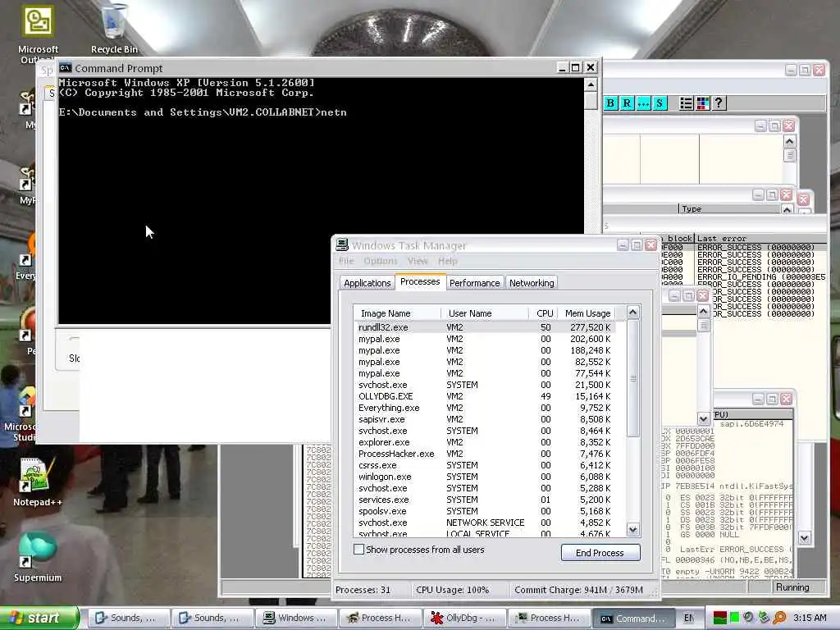Open Notepad++ desktop shortcut
Screen dimensions: 840x630
coord(37,482)
